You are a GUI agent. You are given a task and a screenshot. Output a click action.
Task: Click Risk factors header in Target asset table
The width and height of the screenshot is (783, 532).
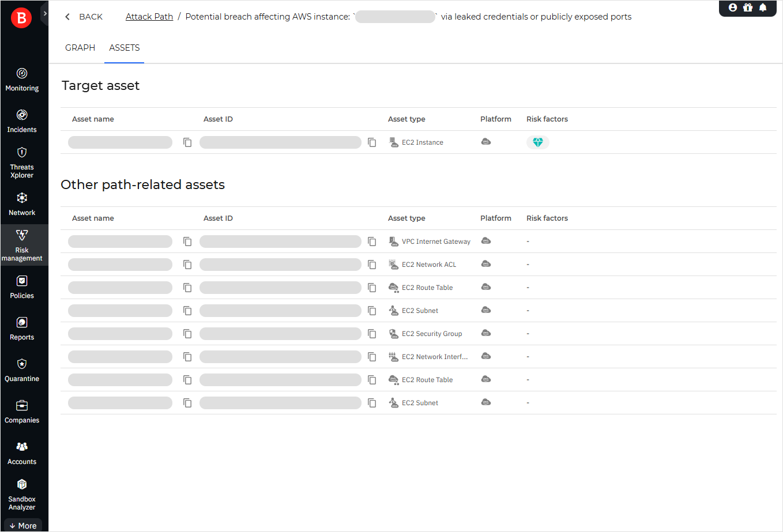547,119
